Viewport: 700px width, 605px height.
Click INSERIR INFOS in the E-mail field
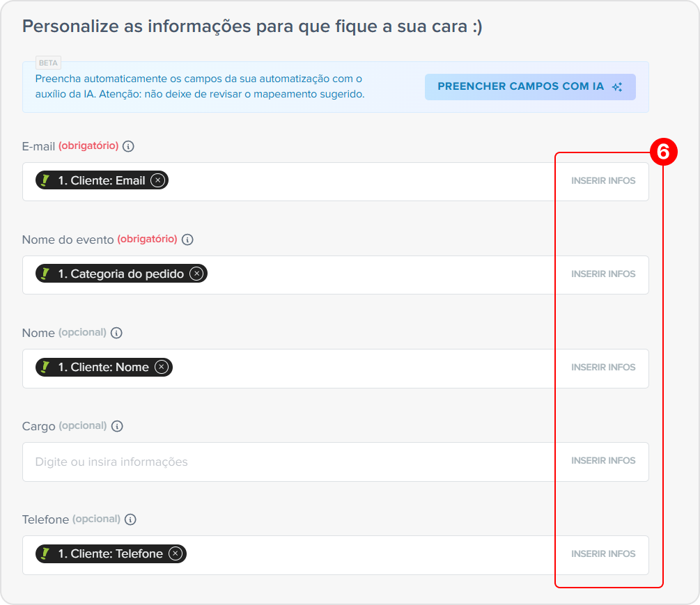(603, 181)
